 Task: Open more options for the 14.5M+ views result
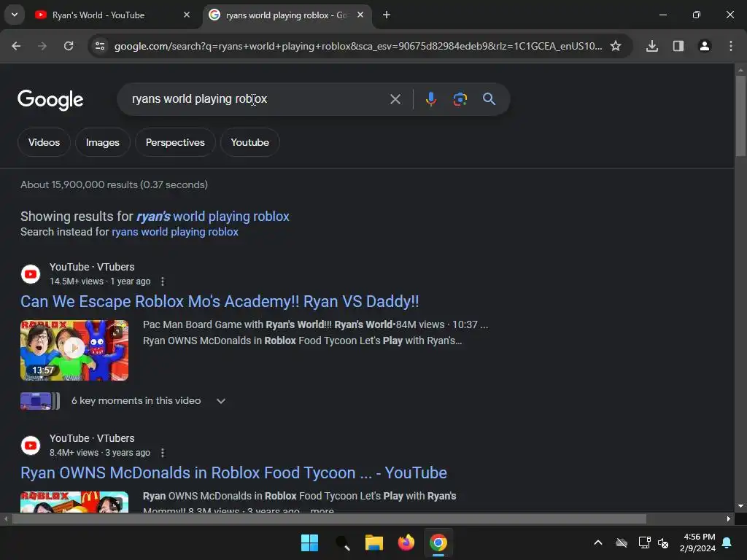click(x=163, y=281)
